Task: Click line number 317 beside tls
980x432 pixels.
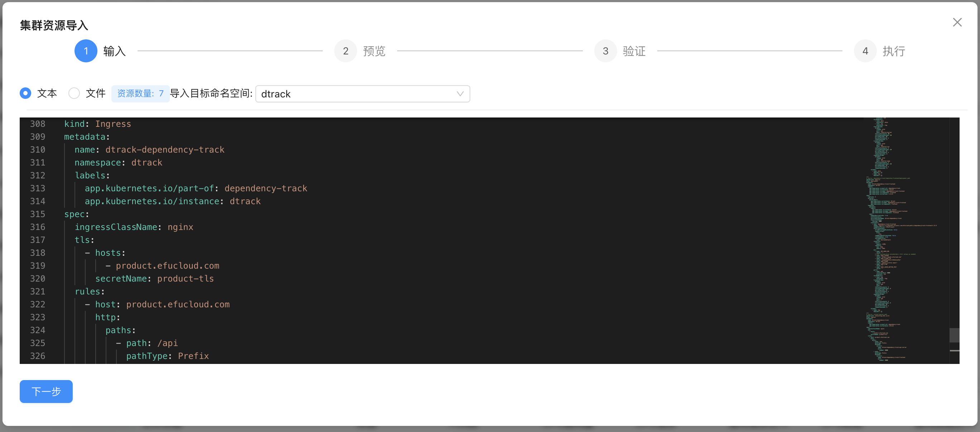Action: click(38, 240)
